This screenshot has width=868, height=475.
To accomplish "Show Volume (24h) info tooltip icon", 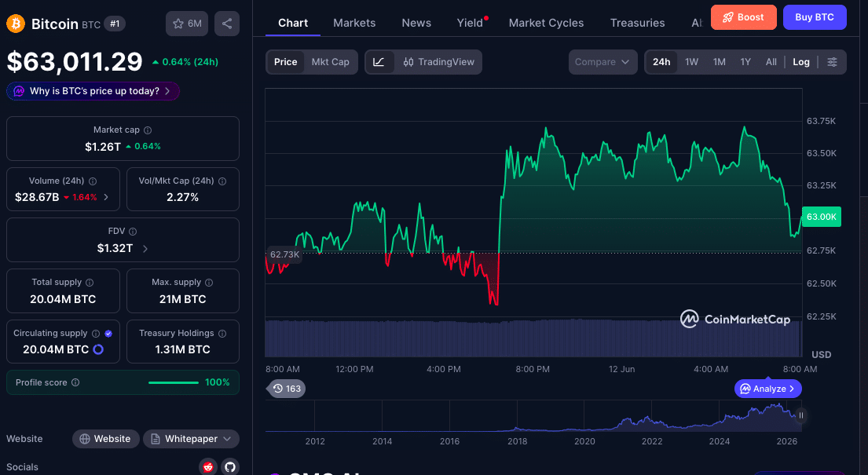I will pos(93,181).
